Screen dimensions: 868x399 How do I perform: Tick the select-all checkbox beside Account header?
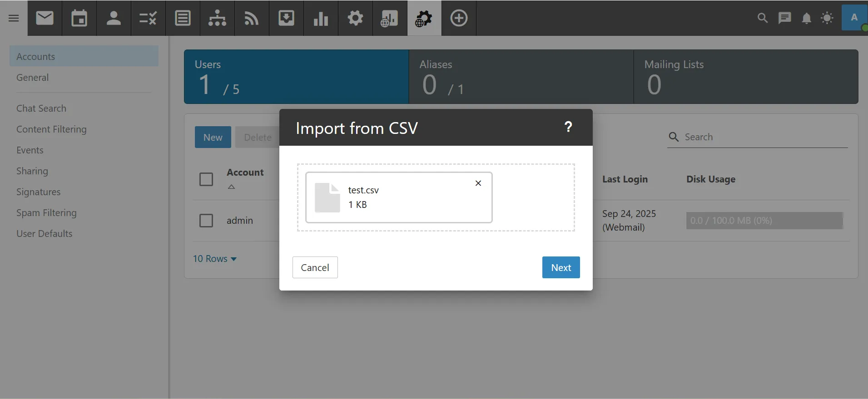pos(206,179)
